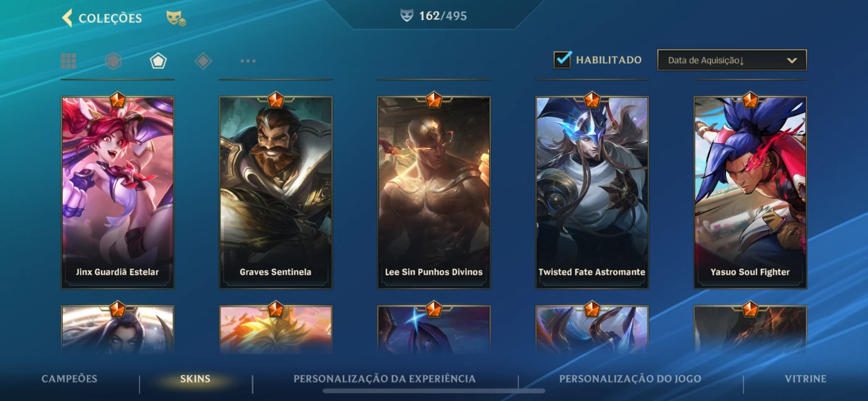This screenshot has width=868, height=401.
Task: Click the dropdown chevron arrow
Action: (791, 60)
